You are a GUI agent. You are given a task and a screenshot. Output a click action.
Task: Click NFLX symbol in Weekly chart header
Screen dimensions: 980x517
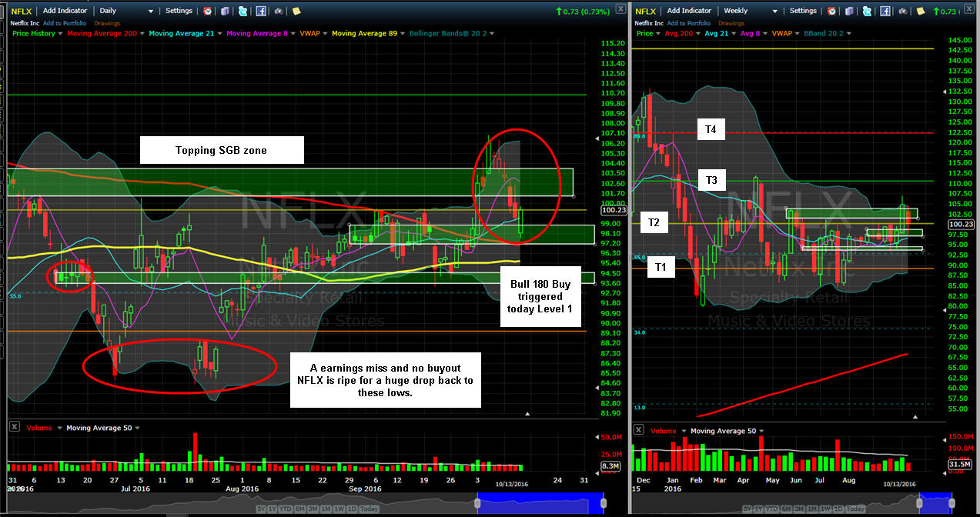point(645,11)
